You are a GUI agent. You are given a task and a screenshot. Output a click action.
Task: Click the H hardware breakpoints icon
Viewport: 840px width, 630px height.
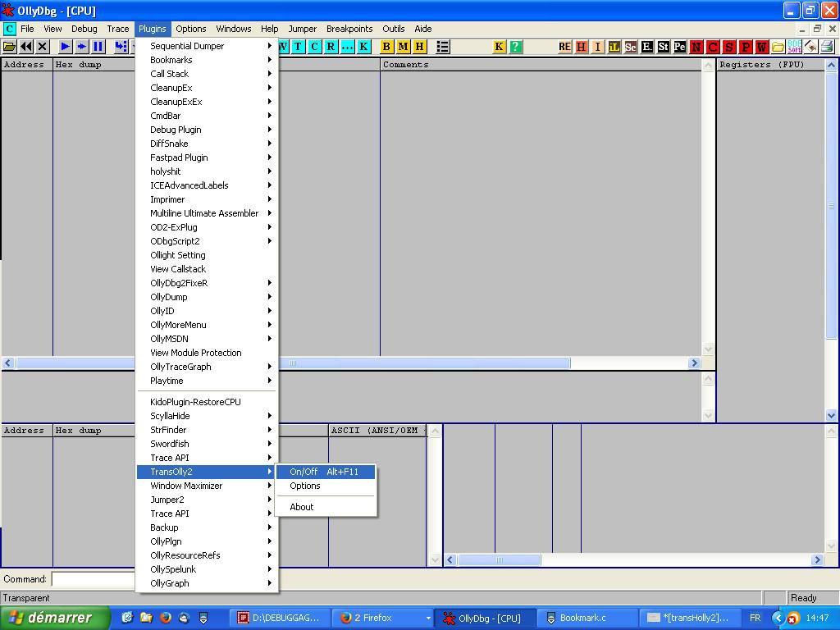[x=420, y=47]
